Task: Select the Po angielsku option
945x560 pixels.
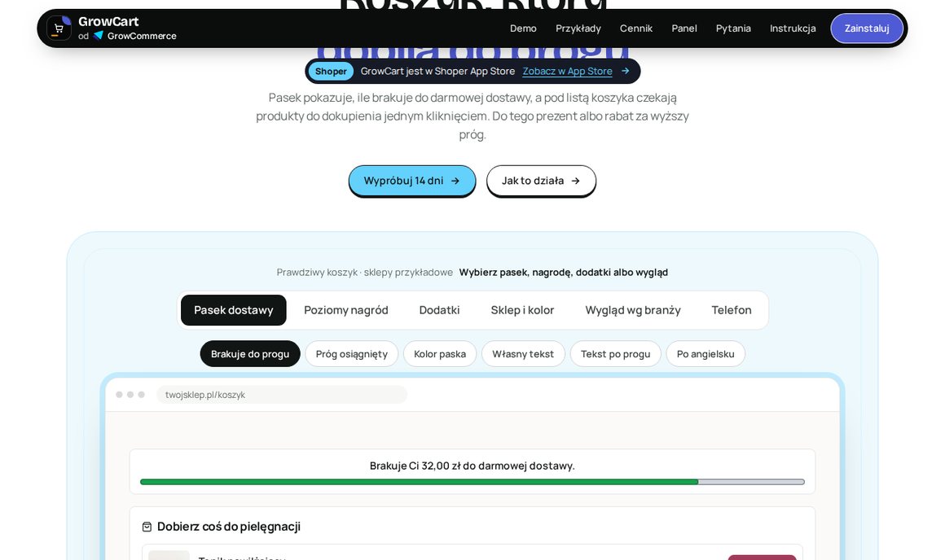Action: pyautogui.click(x=705, y=354)
